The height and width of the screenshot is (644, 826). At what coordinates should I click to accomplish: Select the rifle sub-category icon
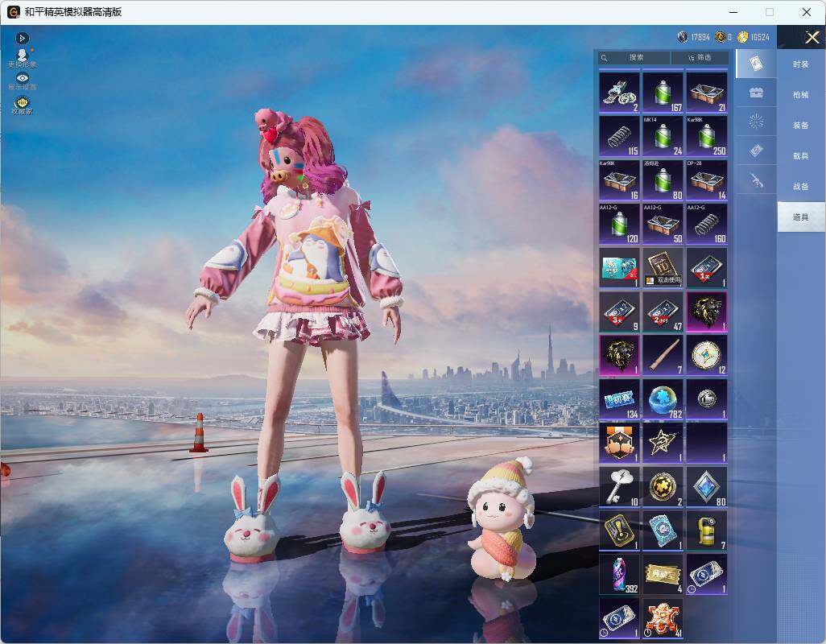click(x=756, y=180)
